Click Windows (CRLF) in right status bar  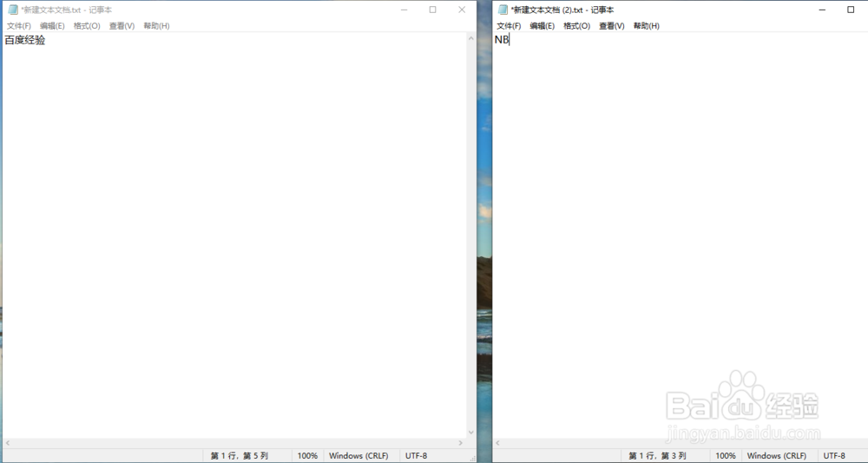pos(777,456)
